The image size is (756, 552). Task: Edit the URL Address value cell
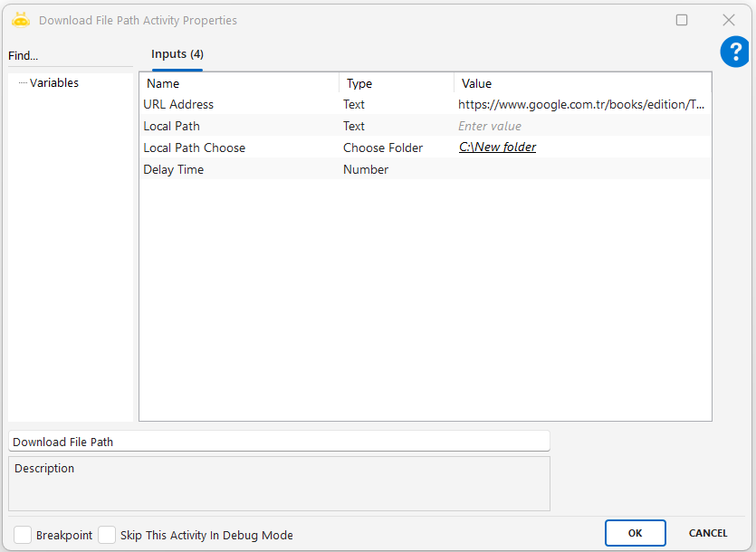[581, 104]
